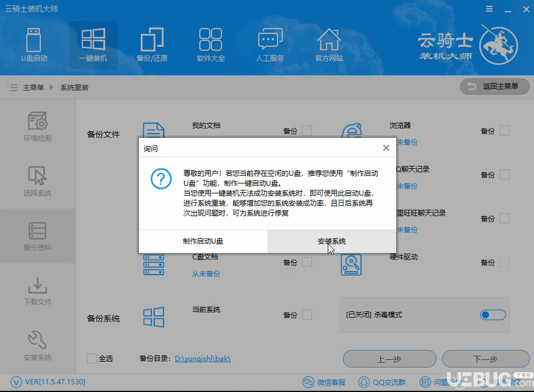Select 安装系统 step in sidebar
The image size is (534, 392).
[x=37, y=345]
